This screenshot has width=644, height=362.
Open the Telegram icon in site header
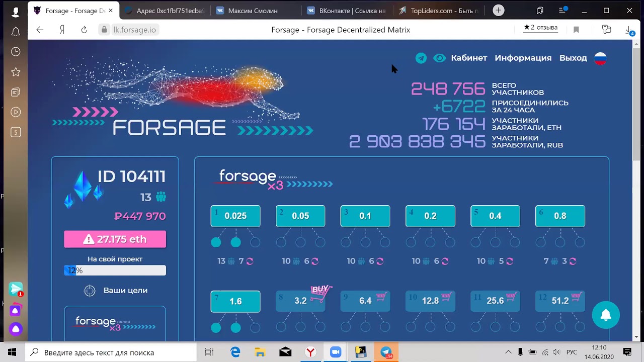(421, 58)
